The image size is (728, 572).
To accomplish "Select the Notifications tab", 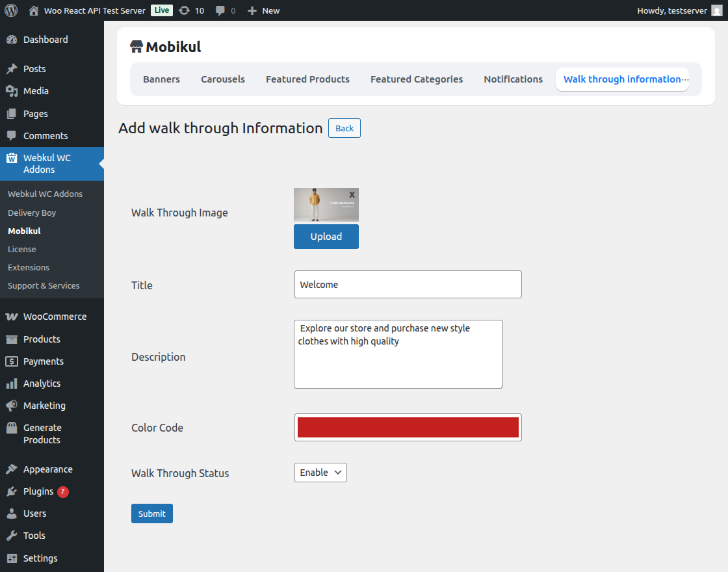I will pyautogui.click(x=513, y=79).
